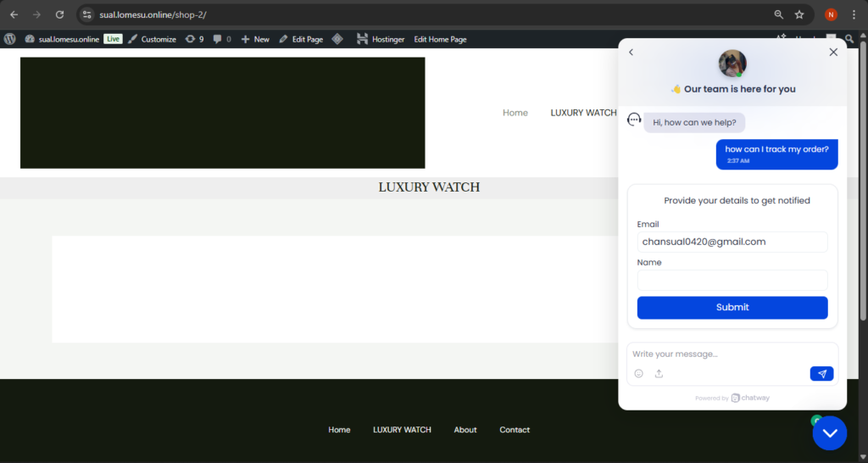Submit the contact details form

coord(732,308)
